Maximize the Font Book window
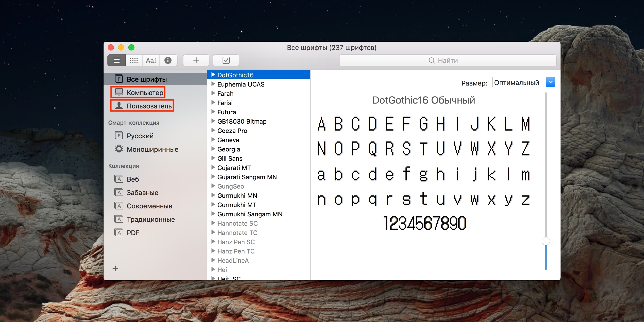 point(131,47)
